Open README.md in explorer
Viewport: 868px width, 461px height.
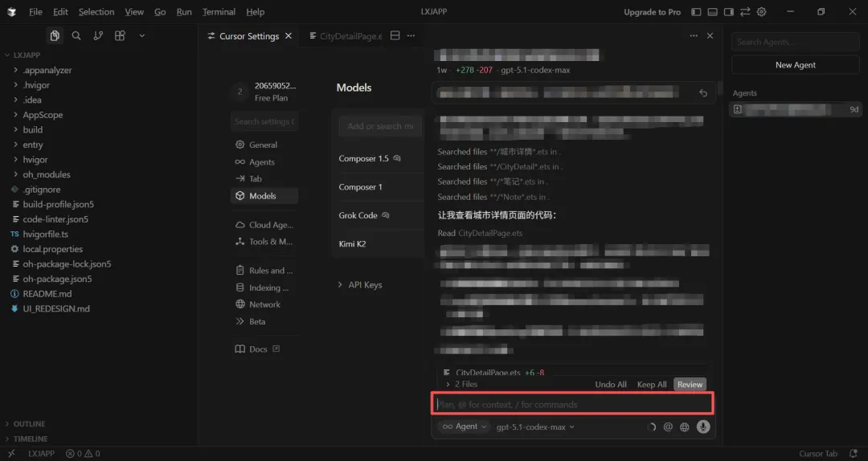tap(47, 293)
